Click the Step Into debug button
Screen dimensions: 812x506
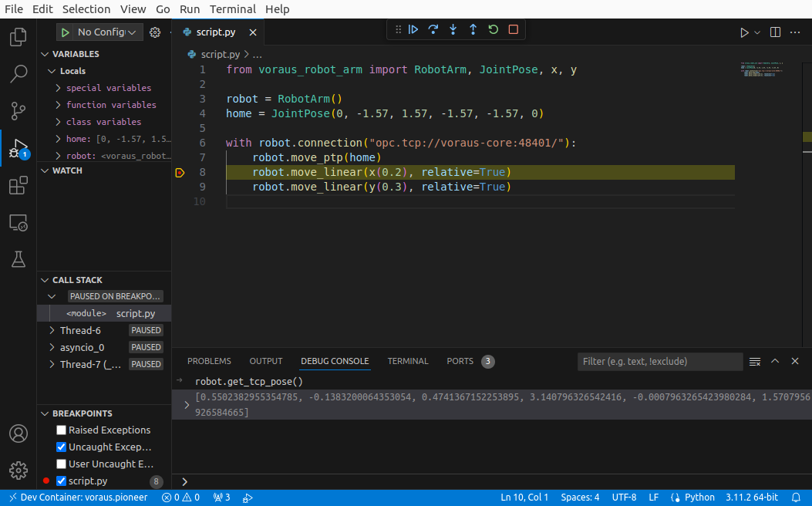[x=453, y=30]
